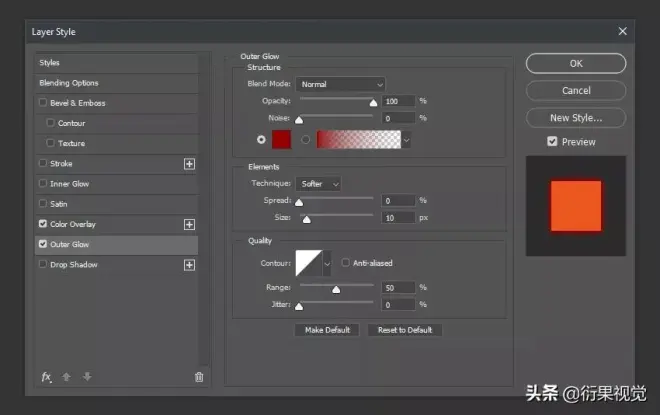Enable the Contour sub-option checkbox
This screenshot has width=660, height=415.
point(51,122)
